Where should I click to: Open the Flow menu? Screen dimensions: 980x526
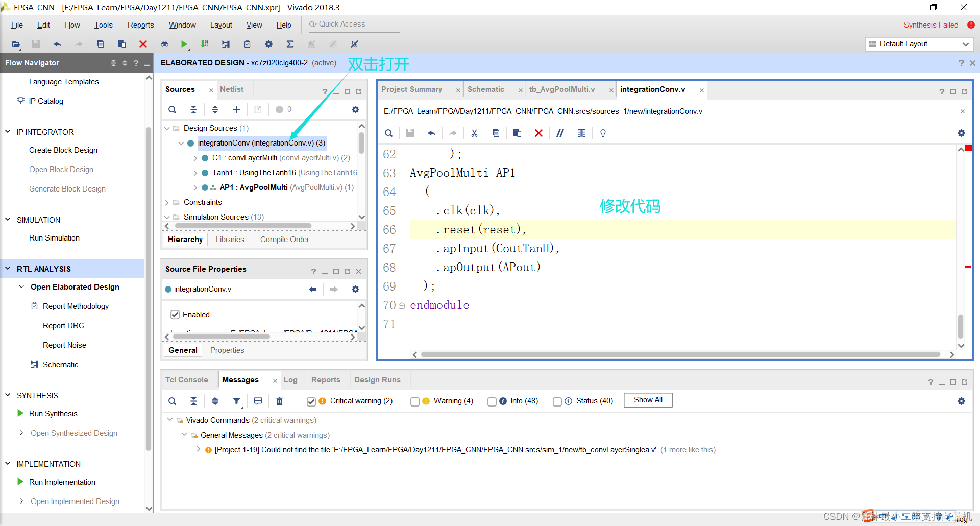(72, 25)
